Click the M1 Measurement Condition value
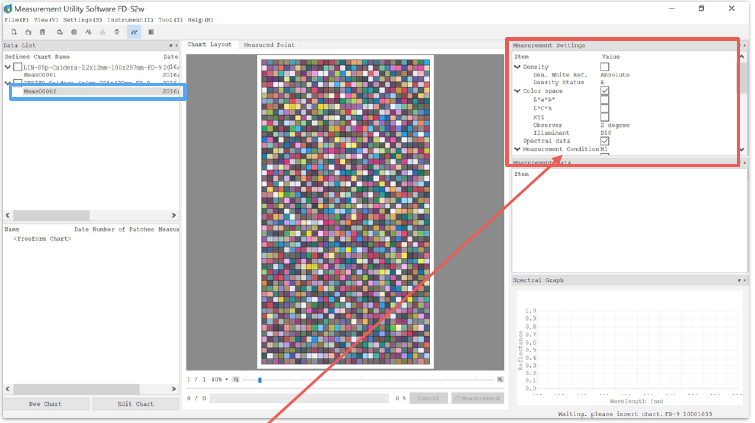This screenshot has height=423, width=755. (x=604, y=149)
